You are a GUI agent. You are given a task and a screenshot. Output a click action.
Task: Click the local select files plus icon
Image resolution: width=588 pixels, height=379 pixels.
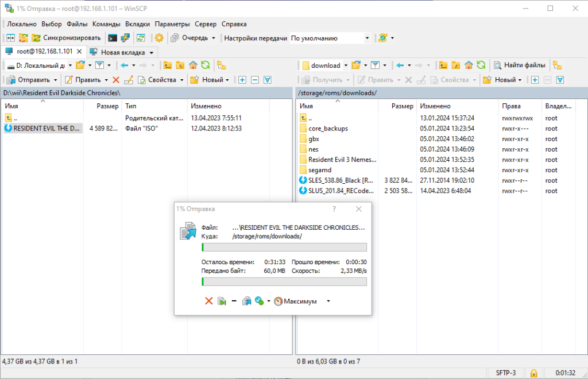(242, 80)
